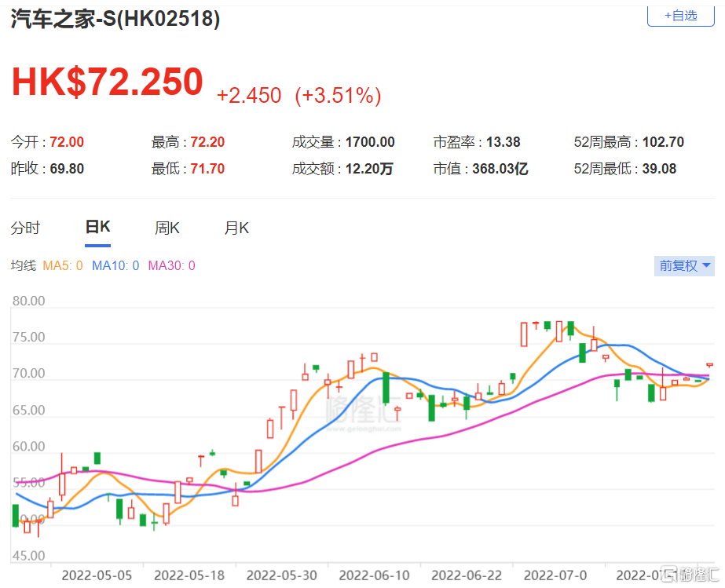Click the 60.00 price axis label

click(x=28, y=447)
